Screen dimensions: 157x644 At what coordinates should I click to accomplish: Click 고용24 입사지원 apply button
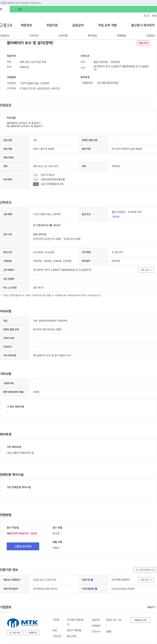(23, 546)
